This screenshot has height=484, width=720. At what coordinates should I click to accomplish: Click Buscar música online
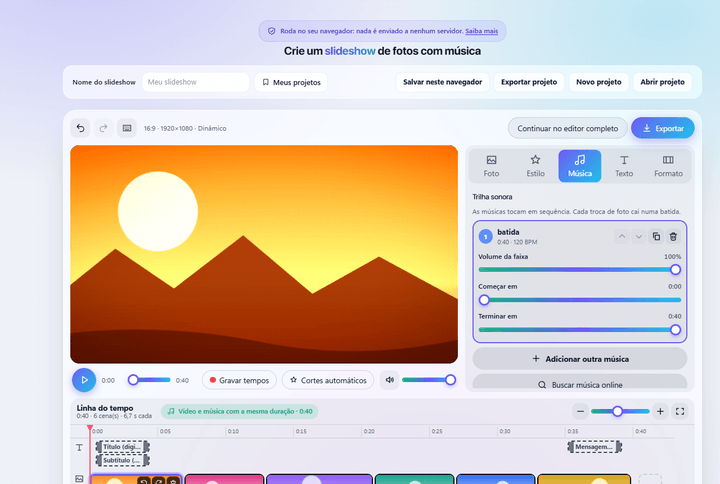[579, 384]
